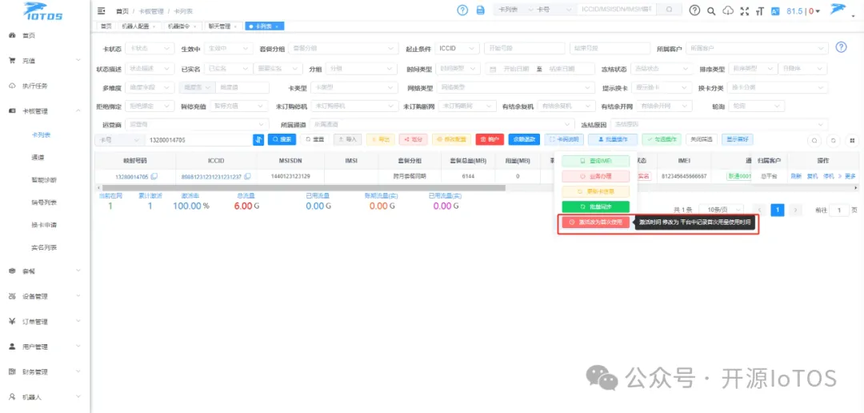
Task: Click the cloud download icon
Action: 728,11
